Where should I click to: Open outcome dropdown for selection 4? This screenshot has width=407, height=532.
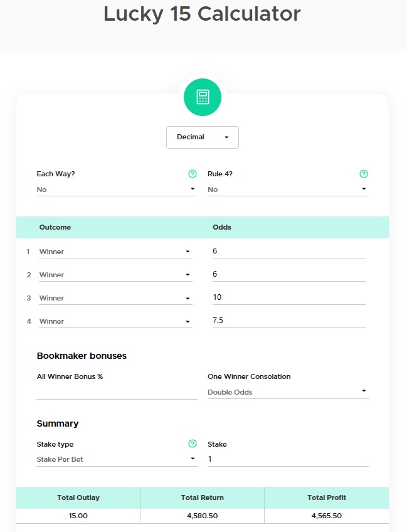(115, 321)
